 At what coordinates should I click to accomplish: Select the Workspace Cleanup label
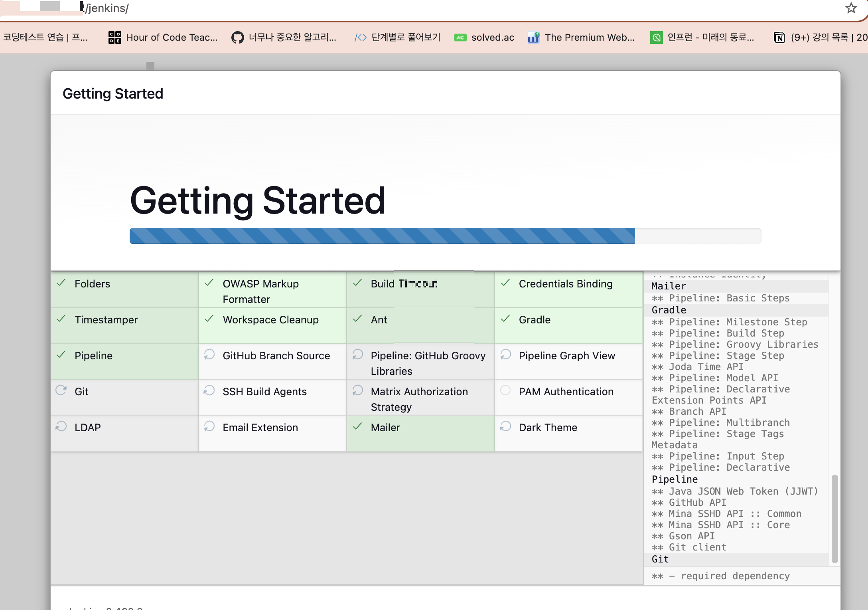tap(270, 320)
